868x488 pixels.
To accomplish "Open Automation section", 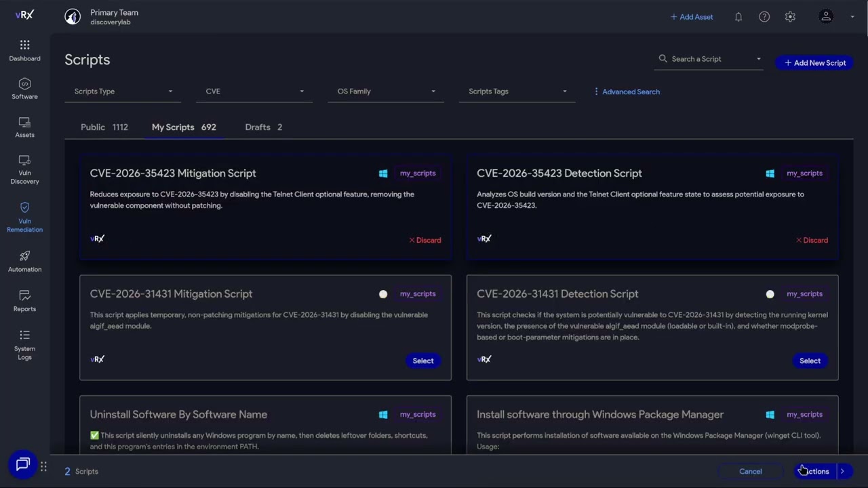I will (x=24, y=261).
